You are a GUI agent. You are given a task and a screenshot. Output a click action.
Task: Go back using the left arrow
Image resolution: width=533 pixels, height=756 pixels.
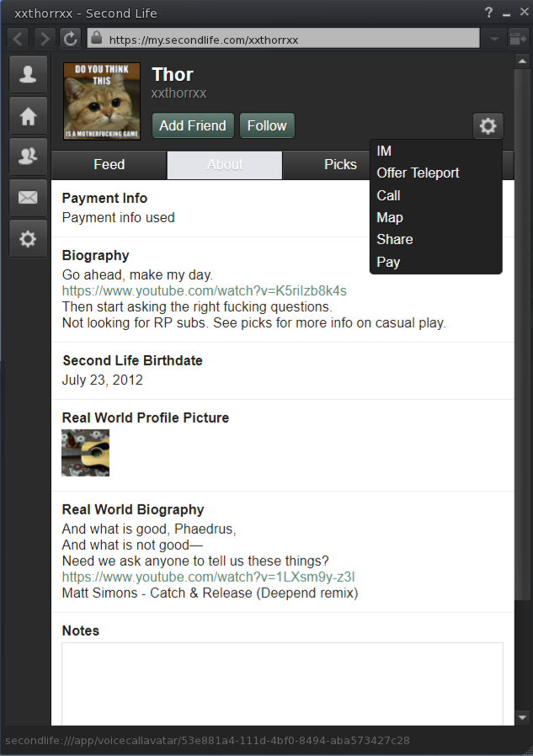[x=18, y=38]
